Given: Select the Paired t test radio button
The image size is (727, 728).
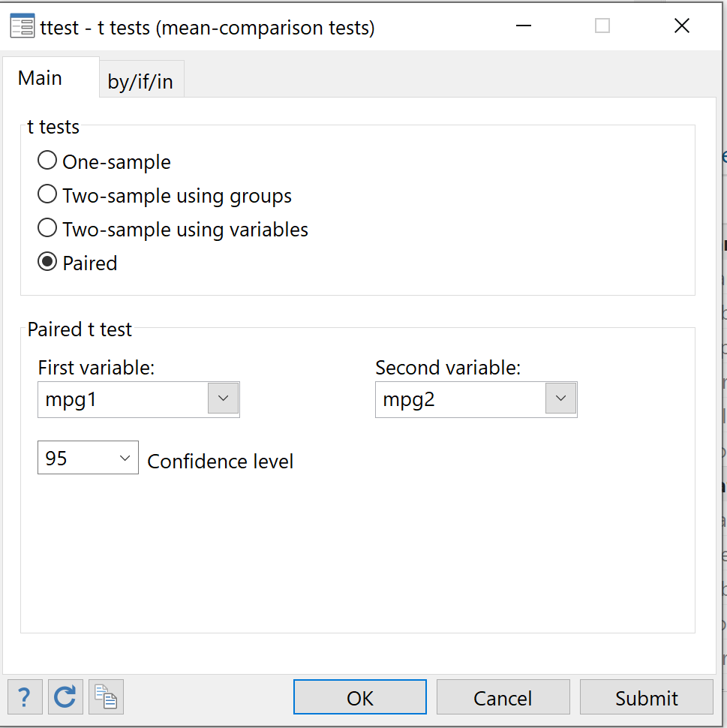Looking at the screenshot, I should [47, 262].
